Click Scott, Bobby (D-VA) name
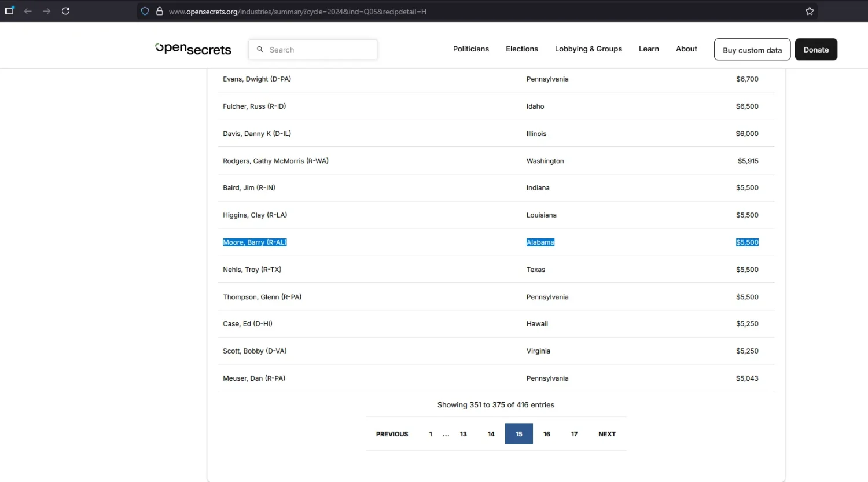Viewport: 868px width, 482px height. point(255,351)
